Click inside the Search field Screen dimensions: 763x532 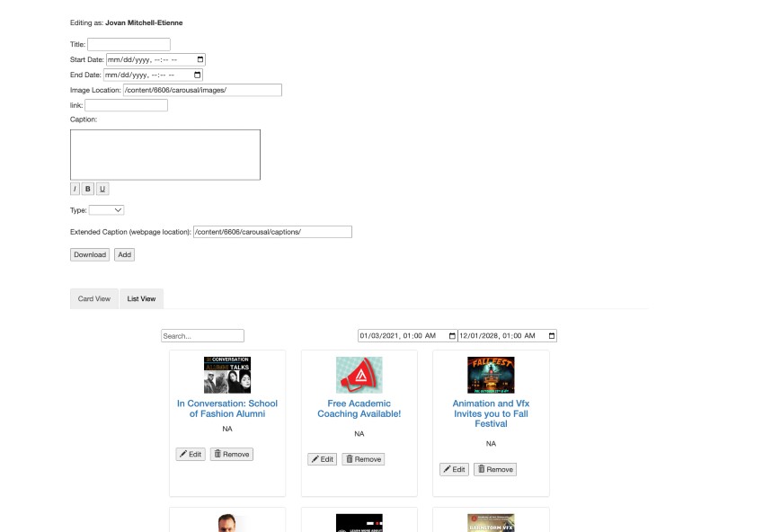pos(202,334)
